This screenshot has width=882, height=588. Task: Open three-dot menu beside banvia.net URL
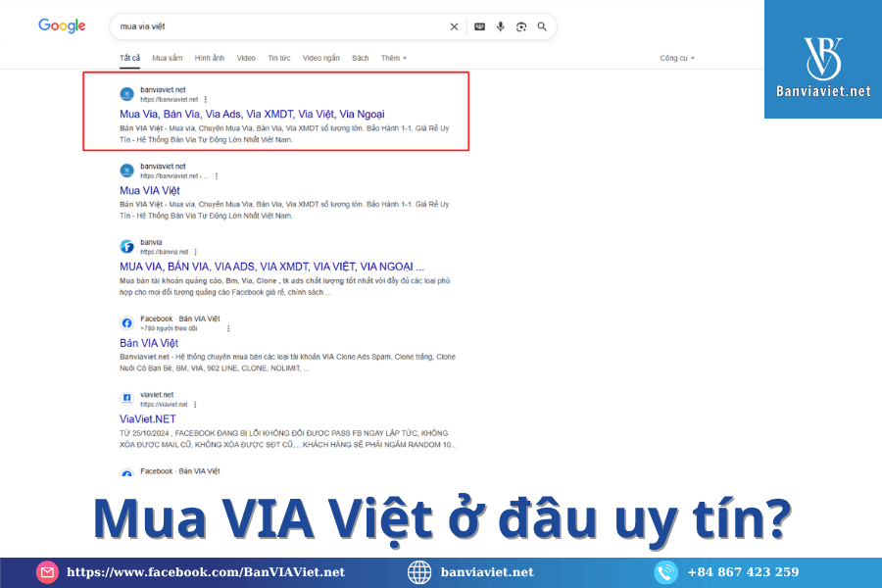(196, 252)
